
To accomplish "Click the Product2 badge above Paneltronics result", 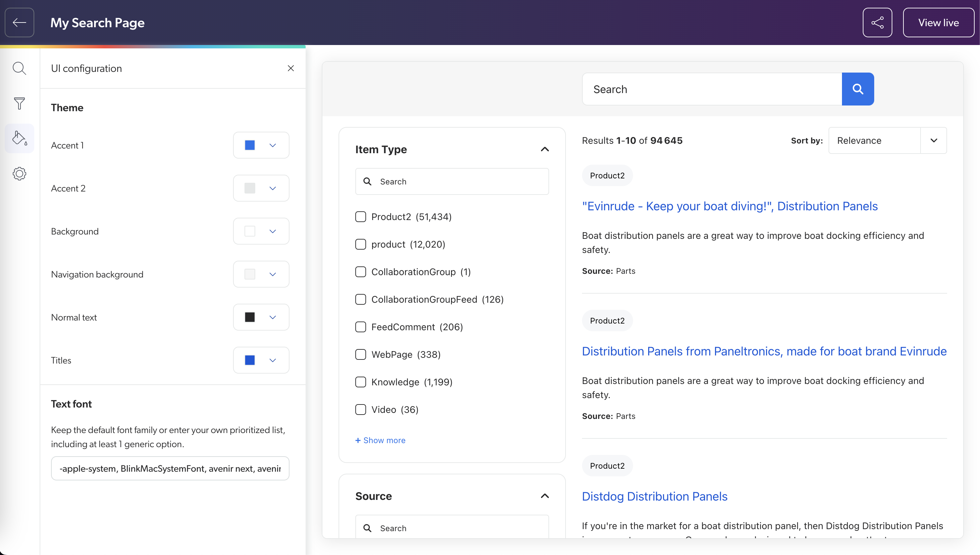I will (x=607, y=321).
